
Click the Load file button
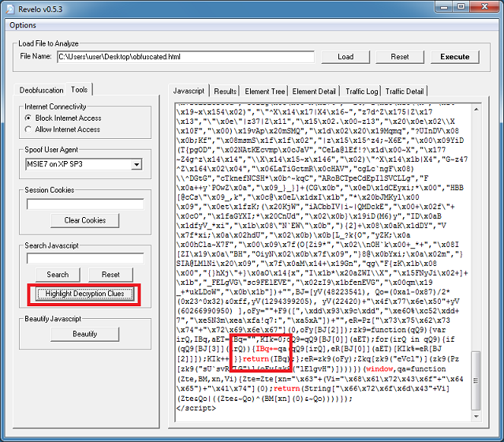(x=345, y=57)
